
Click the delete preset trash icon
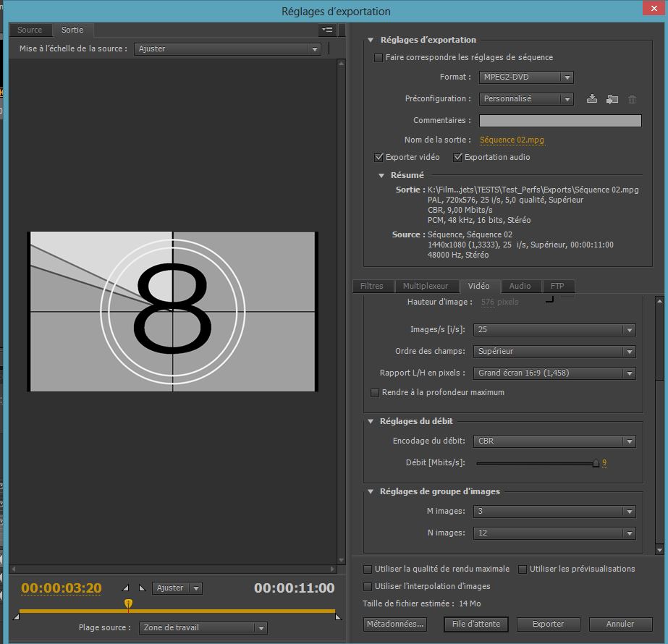click(632, 99)
